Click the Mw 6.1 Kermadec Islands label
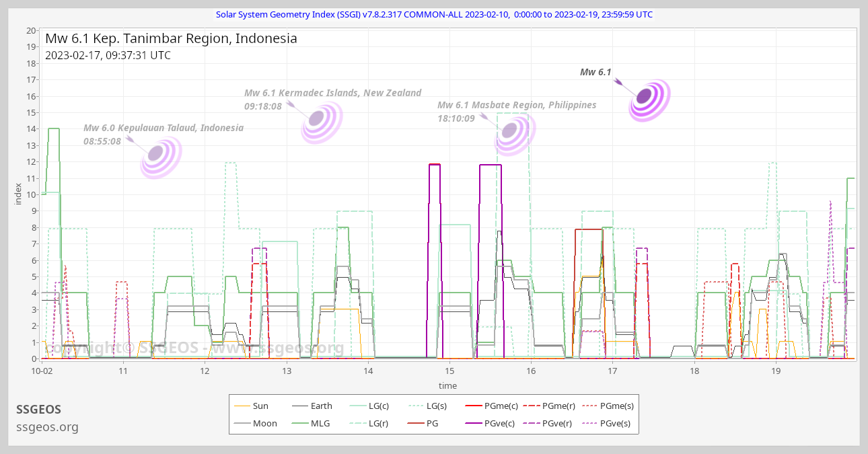 332,93
